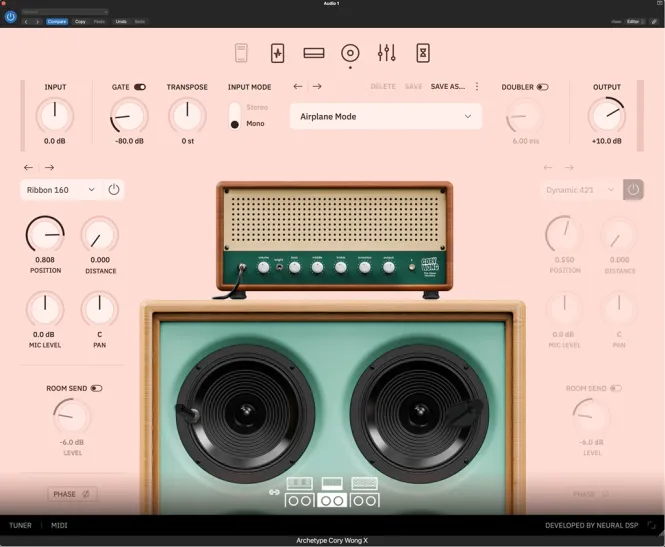Click the TRANSPOSE knob
The height and width of the screenshot is (547, 665).
[x=187, y=115]
